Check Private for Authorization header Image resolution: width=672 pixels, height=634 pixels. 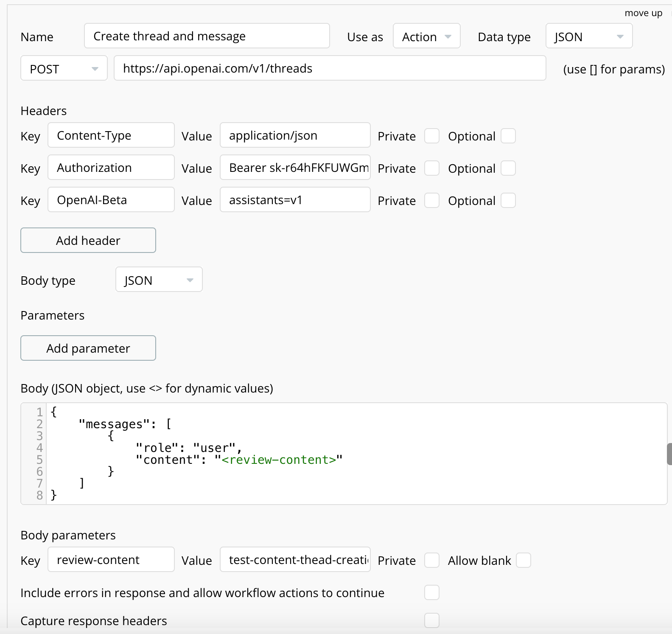coord(432,168)
